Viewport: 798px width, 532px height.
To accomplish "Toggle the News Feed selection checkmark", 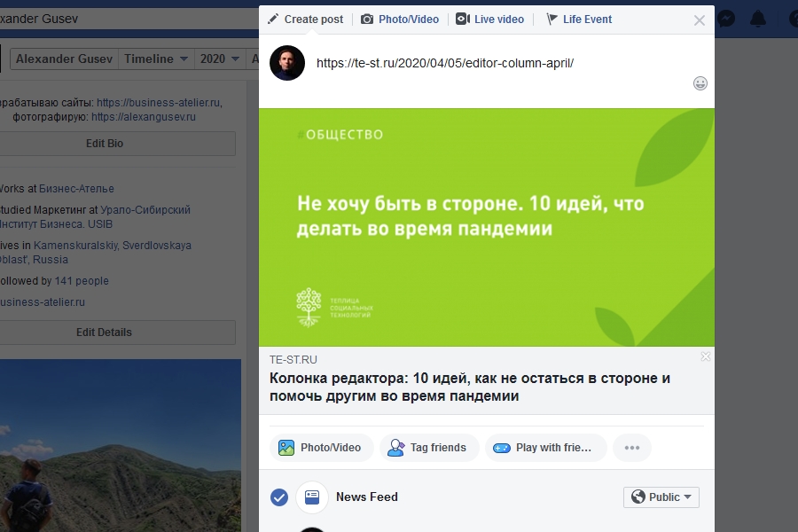I will [x=279, y=497].
